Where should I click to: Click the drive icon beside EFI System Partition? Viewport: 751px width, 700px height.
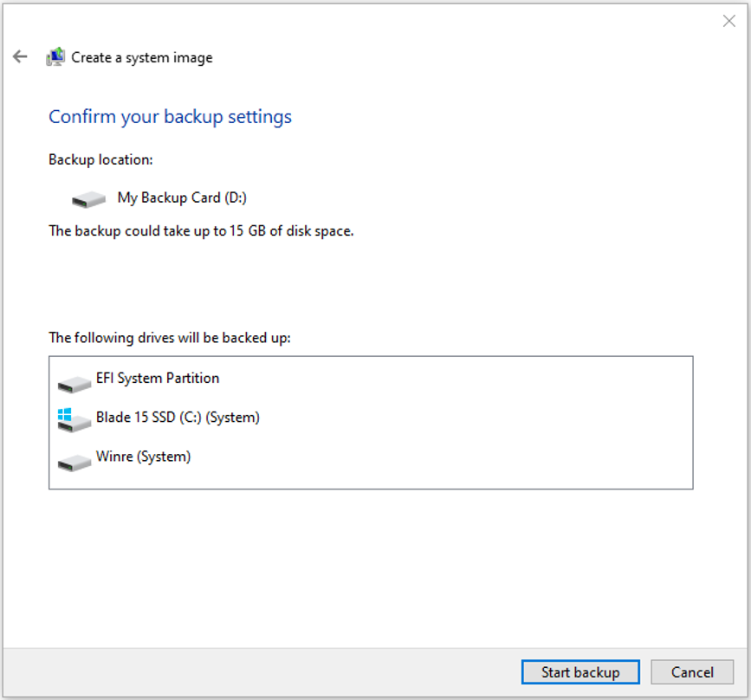(74, 382)
